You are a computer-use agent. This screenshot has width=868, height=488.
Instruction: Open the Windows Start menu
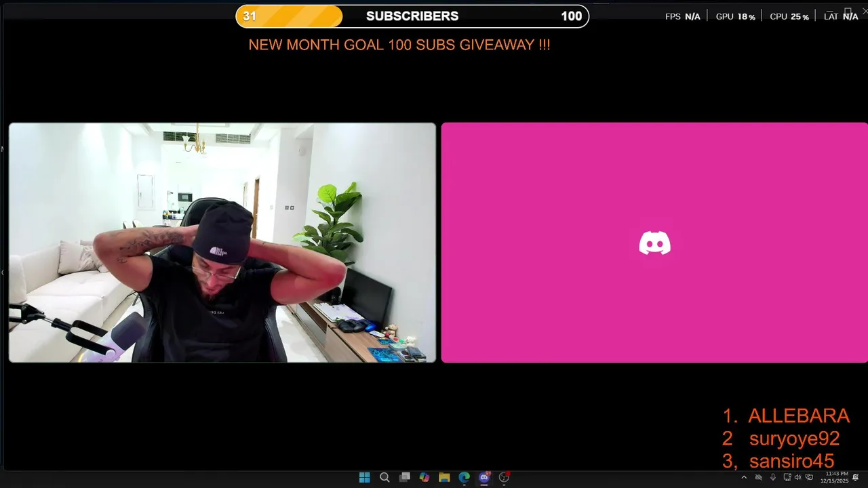[364, 477]
